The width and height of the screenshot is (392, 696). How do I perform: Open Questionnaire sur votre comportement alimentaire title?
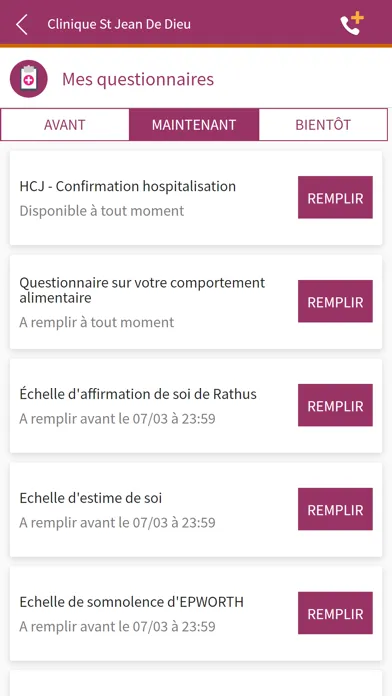142,290
